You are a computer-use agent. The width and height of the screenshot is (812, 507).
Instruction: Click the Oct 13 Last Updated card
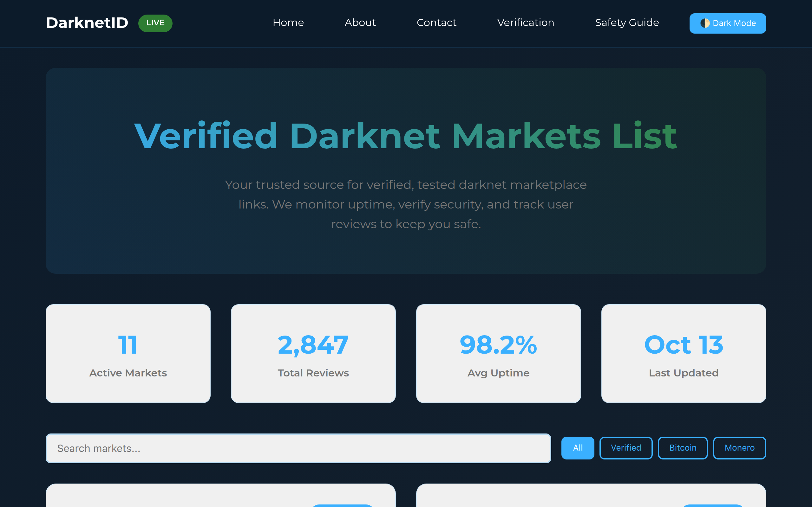[684, 353]
